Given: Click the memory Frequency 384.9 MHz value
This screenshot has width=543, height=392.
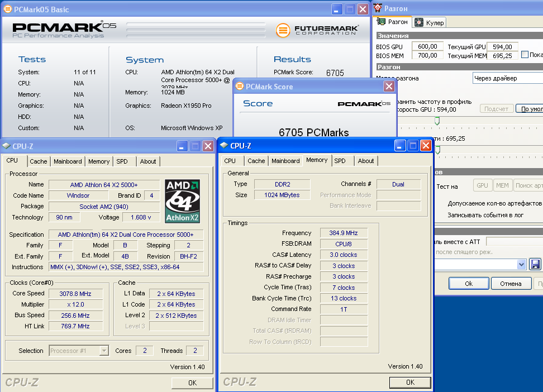Looking at the screenshot, I should 343,233.
